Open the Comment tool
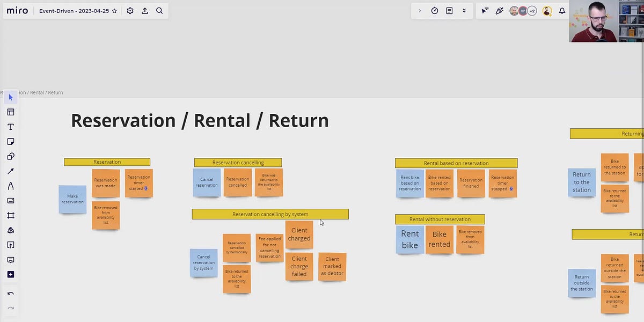The image size is (644, 322). click(11, 260)
